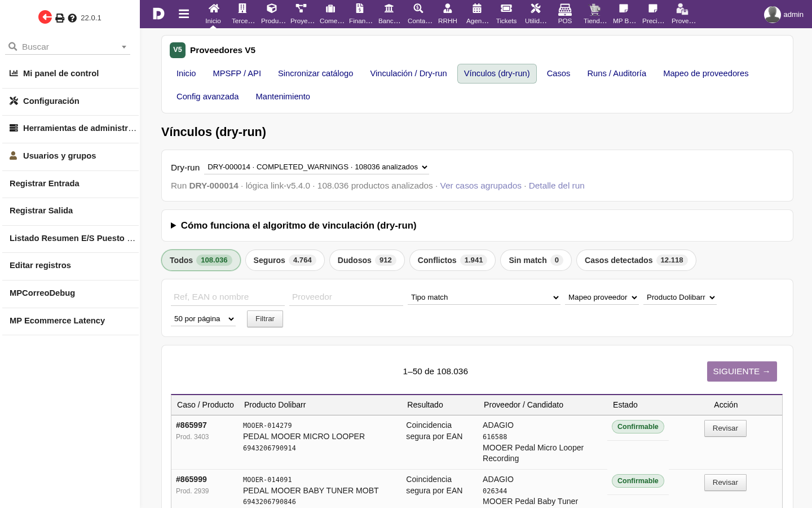Open the search box dropdown arrow

click(124, 47)
